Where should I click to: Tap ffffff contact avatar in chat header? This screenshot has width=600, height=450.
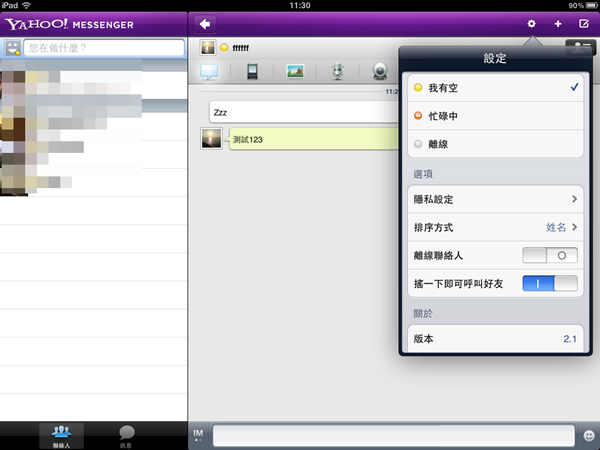tap(208, 47)
